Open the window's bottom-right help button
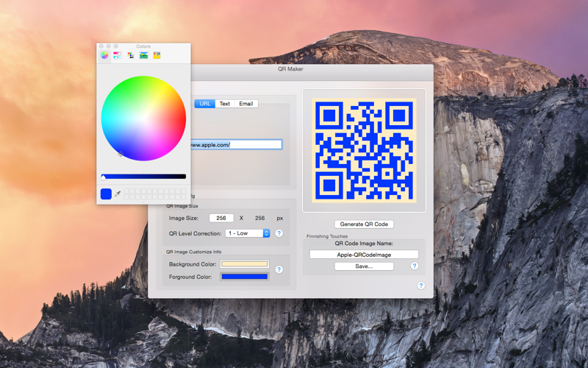588x368 pixels. 421,286
